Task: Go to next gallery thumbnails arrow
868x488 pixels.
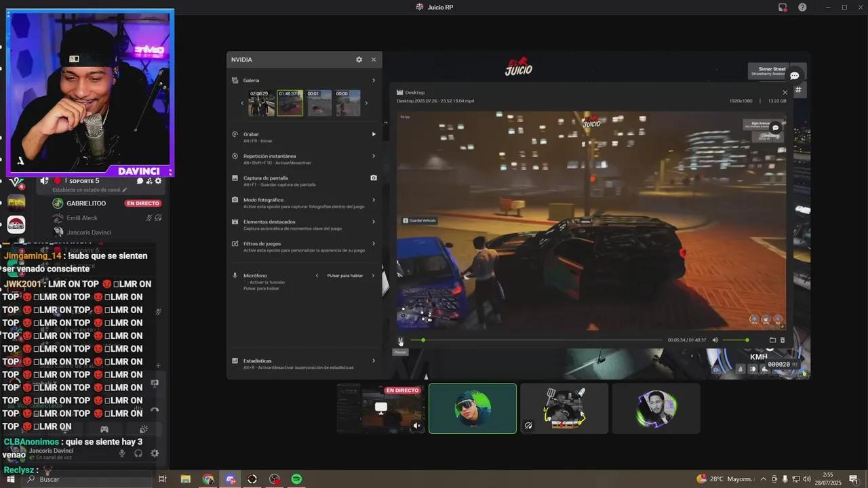Action: [367, 103]
